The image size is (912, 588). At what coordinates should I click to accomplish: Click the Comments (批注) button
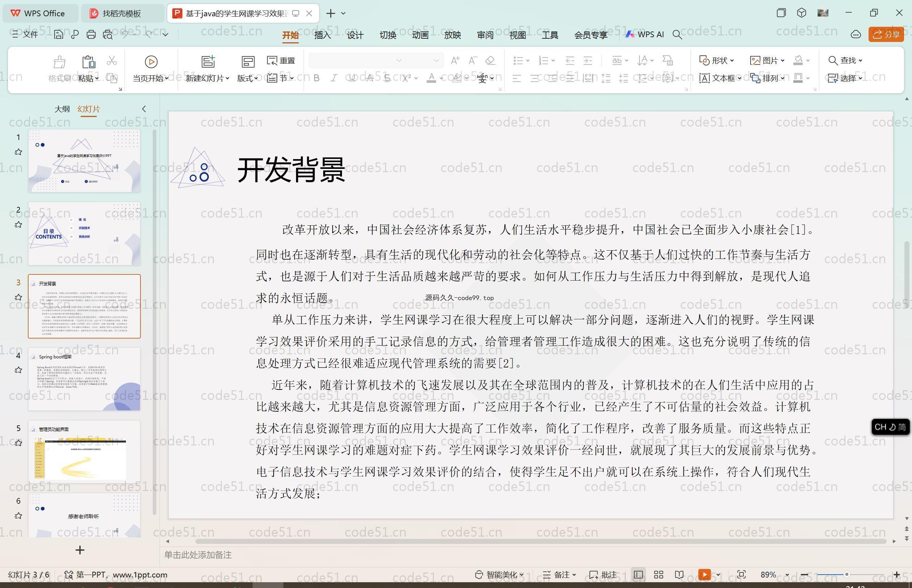coord(603,575)
